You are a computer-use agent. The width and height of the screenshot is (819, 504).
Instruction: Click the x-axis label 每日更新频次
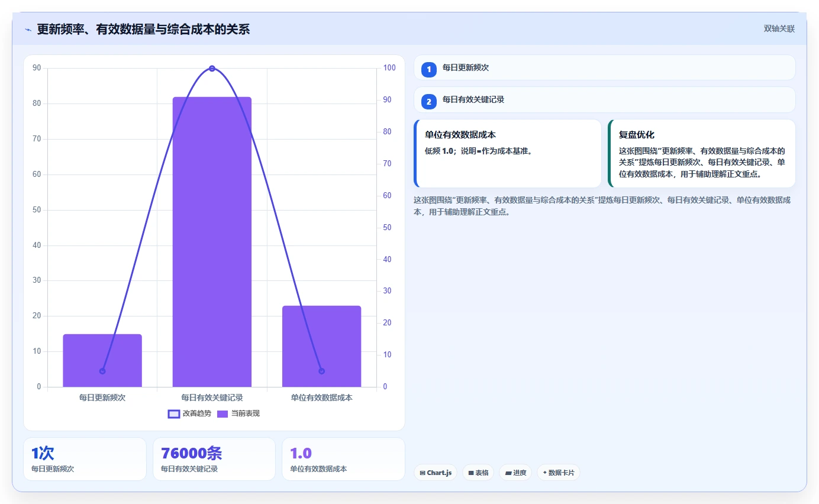(x=102, y=398)
